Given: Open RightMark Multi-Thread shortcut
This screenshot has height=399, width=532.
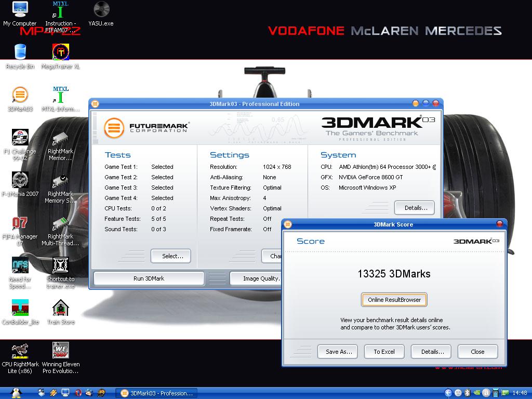Looking at the screenshot, I should [x=60, y=231].
